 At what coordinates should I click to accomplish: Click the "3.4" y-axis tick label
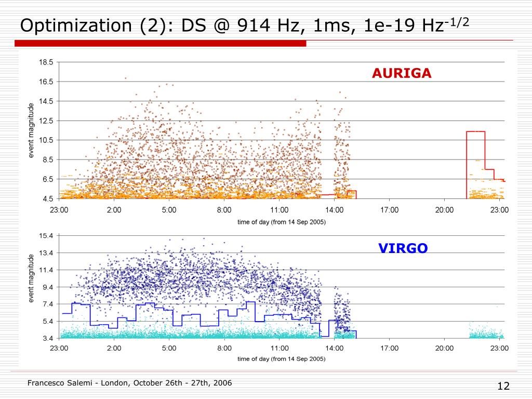[x=48, y=338]
